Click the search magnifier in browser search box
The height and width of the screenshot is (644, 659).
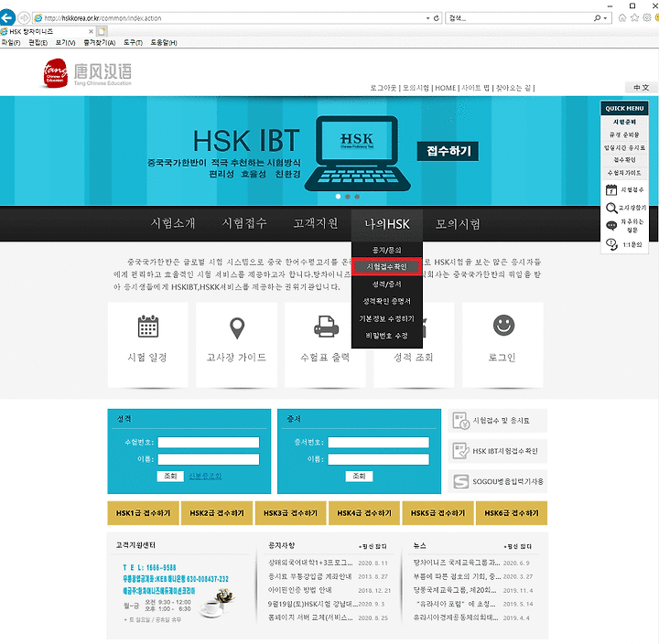(x=597, y=18)
